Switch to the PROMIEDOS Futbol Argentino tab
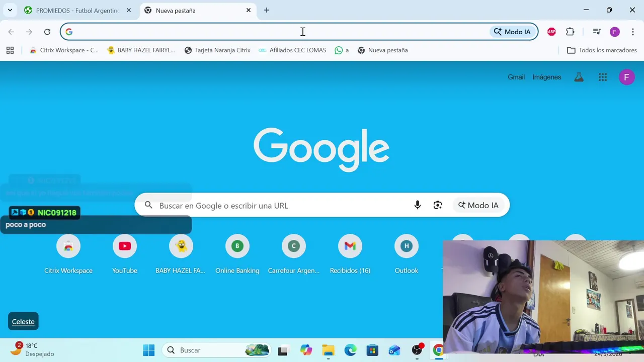Viewport: 644px width, 362px height. click(x=78, y=10)
